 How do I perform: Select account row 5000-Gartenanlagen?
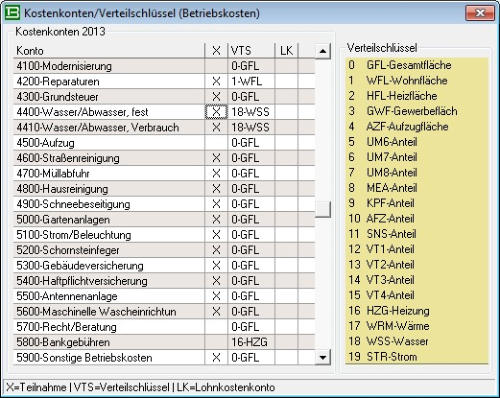point(164,219)
